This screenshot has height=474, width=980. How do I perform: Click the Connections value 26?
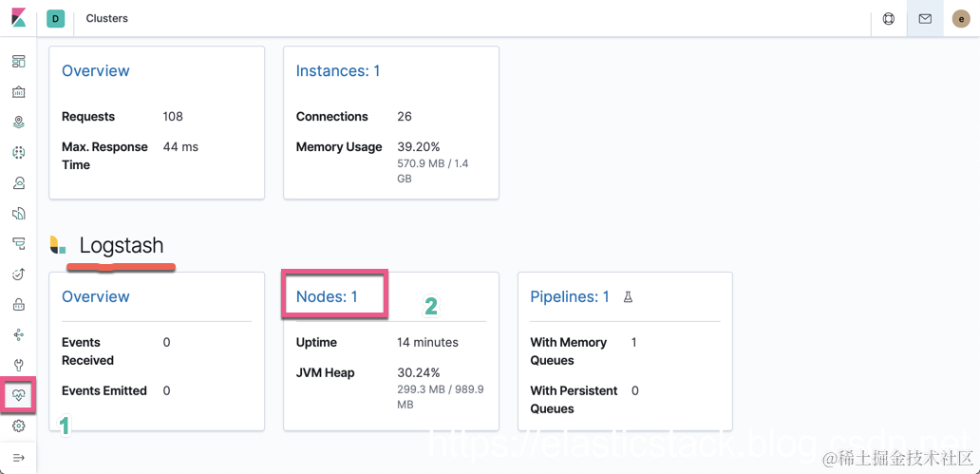point(405,116)
